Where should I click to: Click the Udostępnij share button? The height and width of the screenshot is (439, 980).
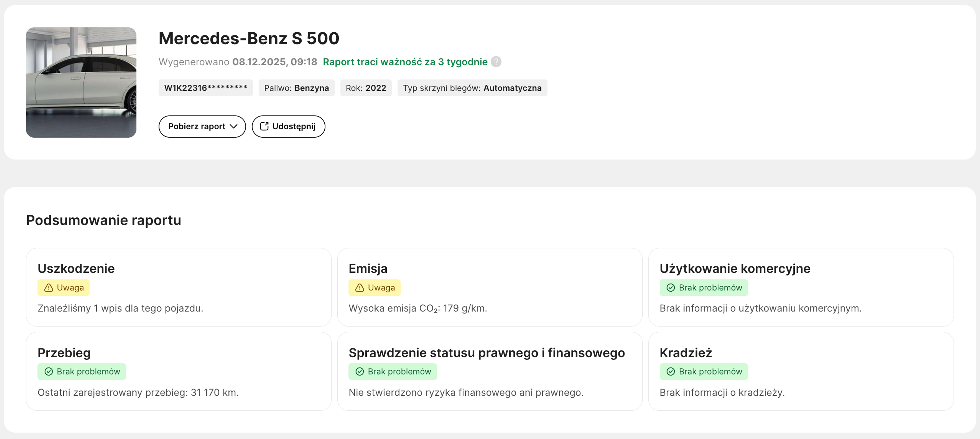coord(288,126)
